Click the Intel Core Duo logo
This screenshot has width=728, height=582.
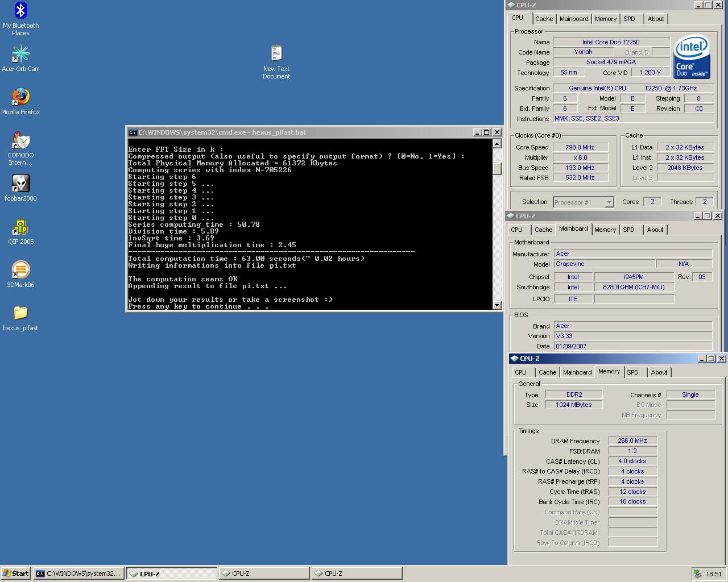pyautogui.click(x=692, y=57)
